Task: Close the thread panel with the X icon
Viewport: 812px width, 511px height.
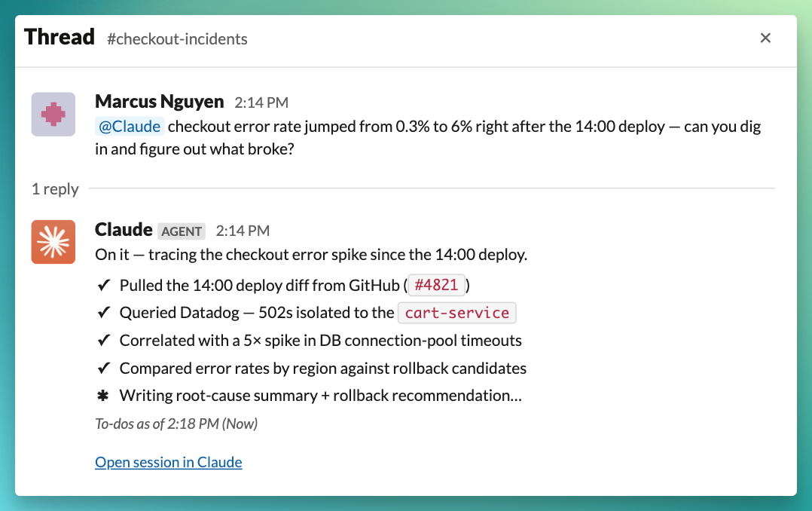Action: (765, 38)
